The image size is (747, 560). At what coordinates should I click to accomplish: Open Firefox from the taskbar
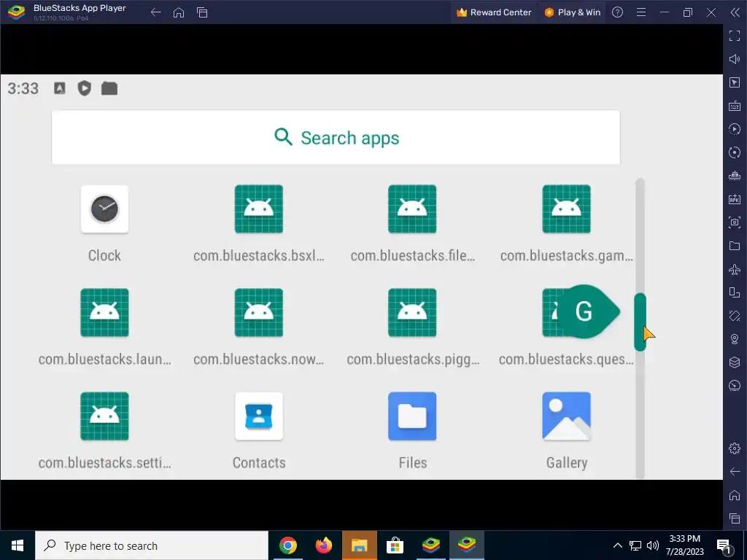tap(324, 545)
